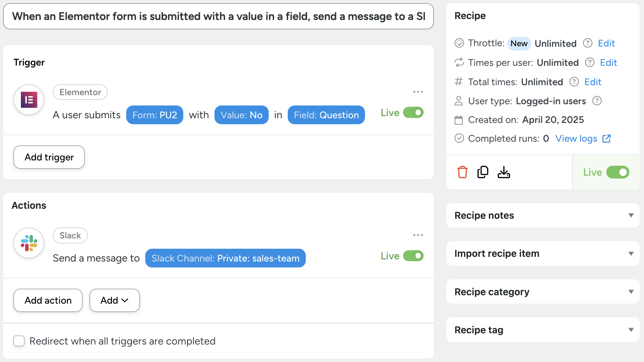Click the User type help icon
The image size is (644, 362).
(x=597, y=101)
